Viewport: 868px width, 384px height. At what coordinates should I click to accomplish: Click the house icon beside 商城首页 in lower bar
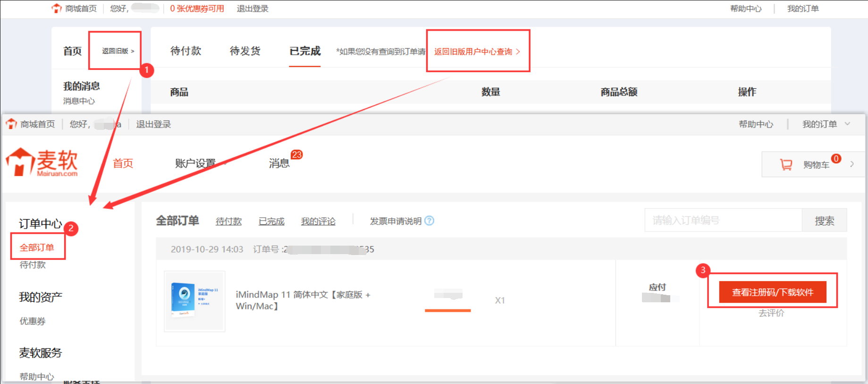(11, 124)
